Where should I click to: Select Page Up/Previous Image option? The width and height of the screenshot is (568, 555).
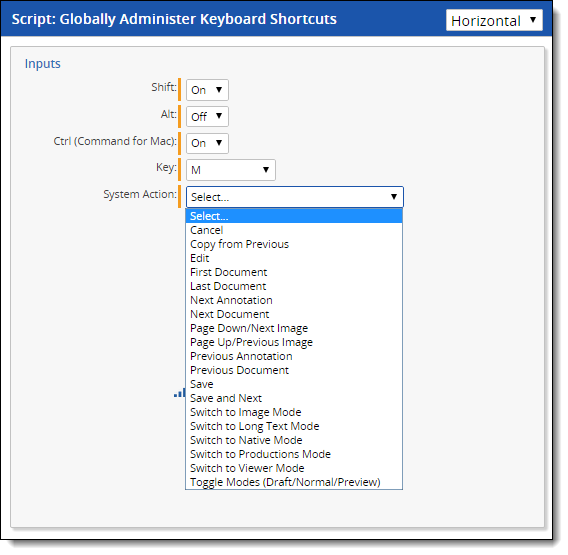point(294,342)
